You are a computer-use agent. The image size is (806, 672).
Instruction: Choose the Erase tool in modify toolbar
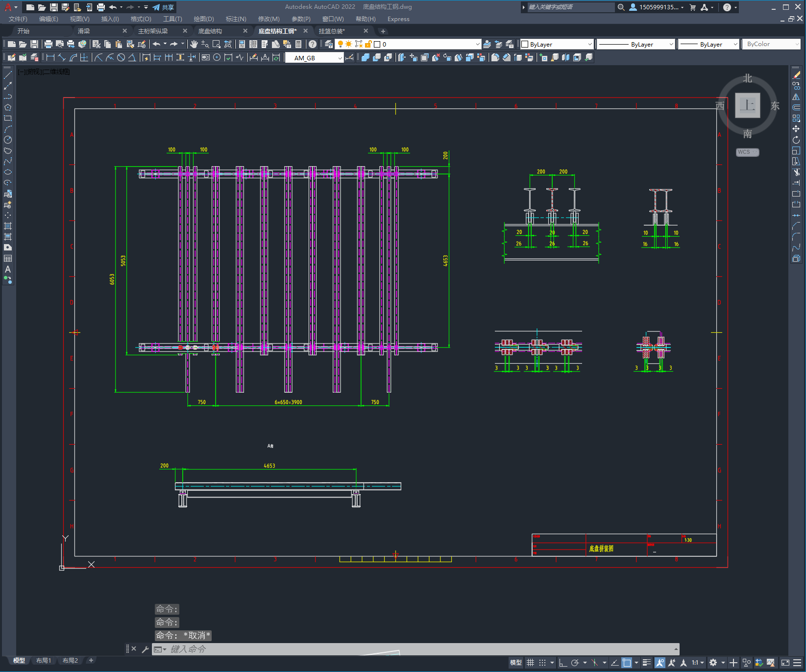point(796,75)
